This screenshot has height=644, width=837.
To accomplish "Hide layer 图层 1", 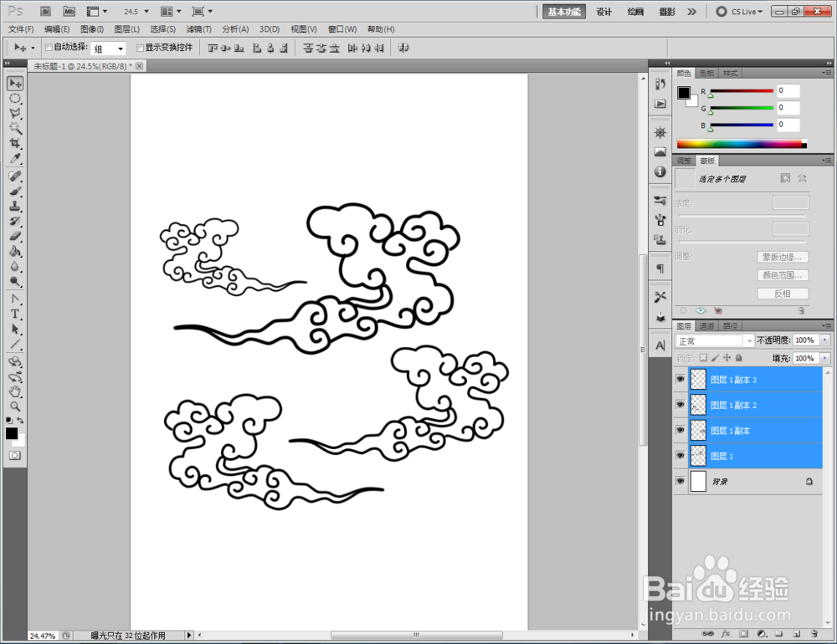I will tap(680, 456).
